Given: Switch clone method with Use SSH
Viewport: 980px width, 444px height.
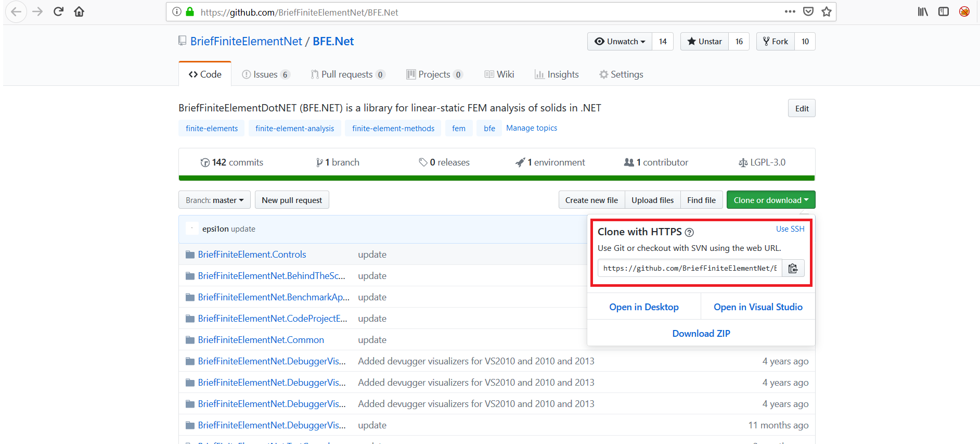Looking at the screenshot, I should (790, 229).
